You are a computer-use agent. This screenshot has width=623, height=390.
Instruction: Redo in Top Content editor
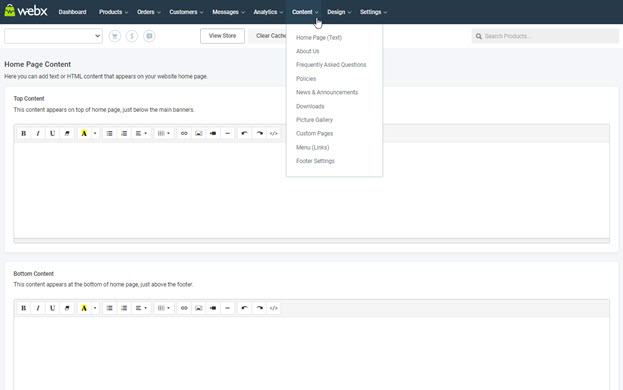259,133
